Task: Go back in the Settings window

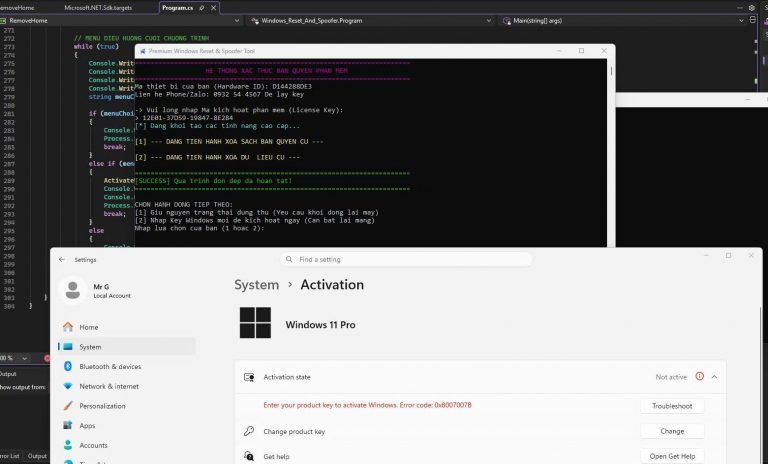Action: (62, 259)
